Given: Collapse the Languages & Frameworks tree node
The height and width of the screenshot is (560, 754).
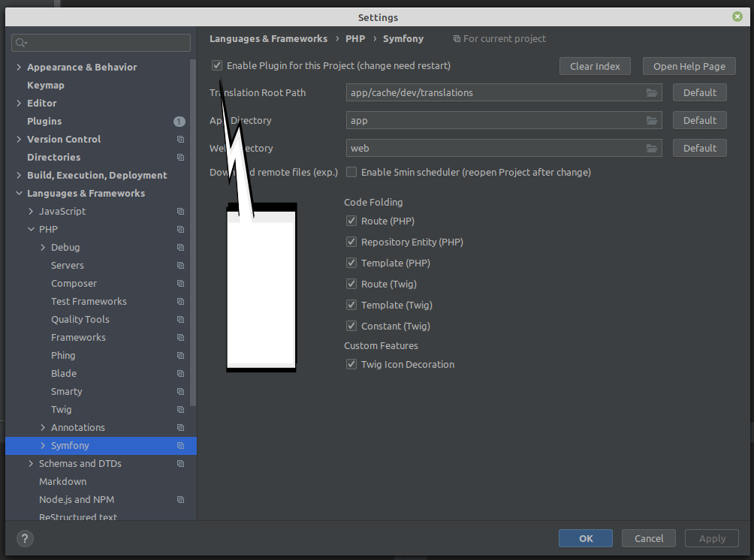Looking at the screenshot, I should coord(19,194).
